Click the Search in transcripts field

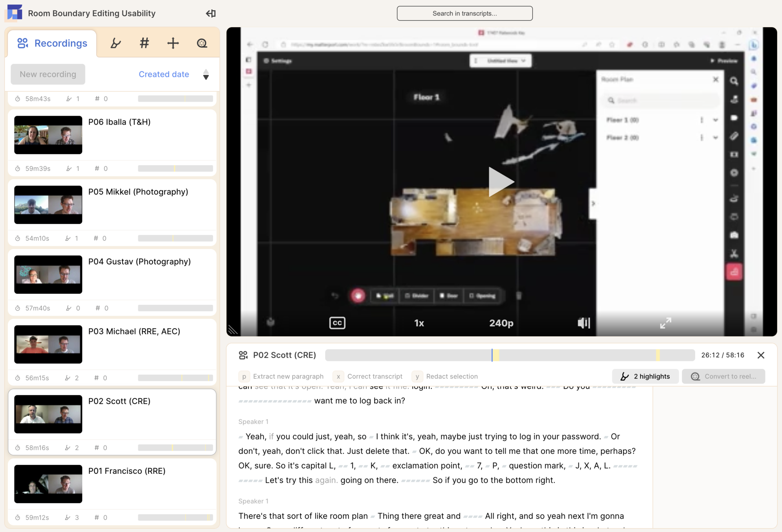pyautogui.click(x=464, y=13)
